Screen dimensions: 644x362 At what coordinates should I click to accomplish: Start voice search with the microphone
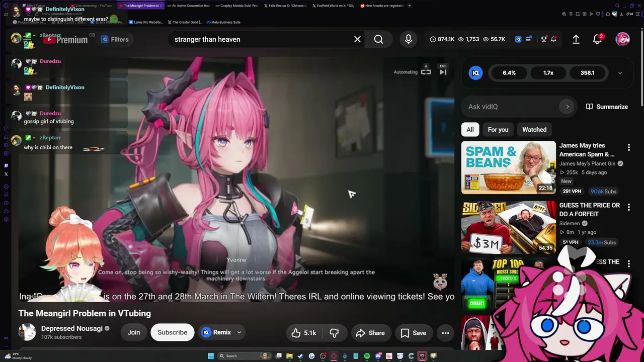coord(408,39)
